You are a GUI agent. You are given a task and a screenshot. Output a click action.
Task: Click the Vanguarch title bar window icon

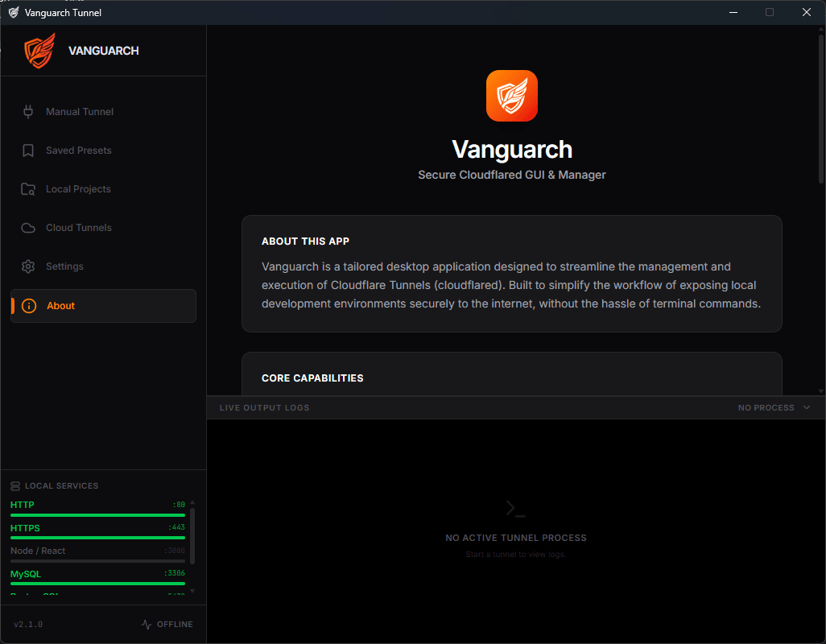coord(14,12)
